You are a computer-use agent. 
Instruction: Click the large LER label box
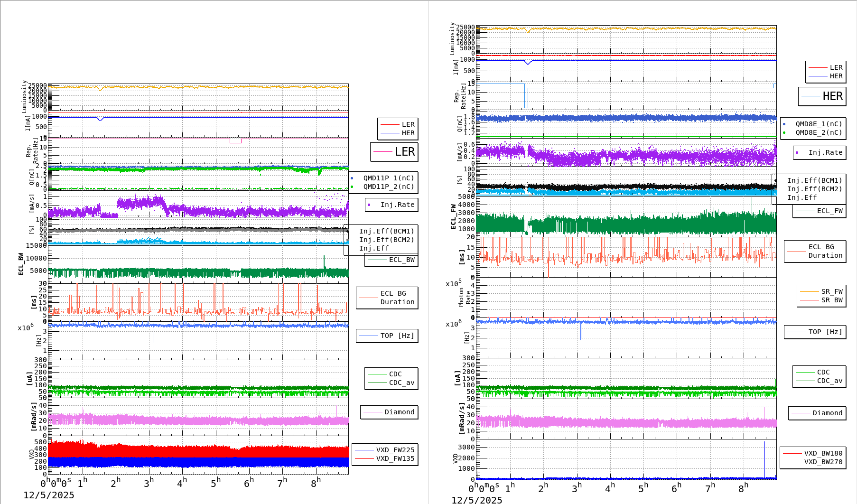(x=394, y=152)
